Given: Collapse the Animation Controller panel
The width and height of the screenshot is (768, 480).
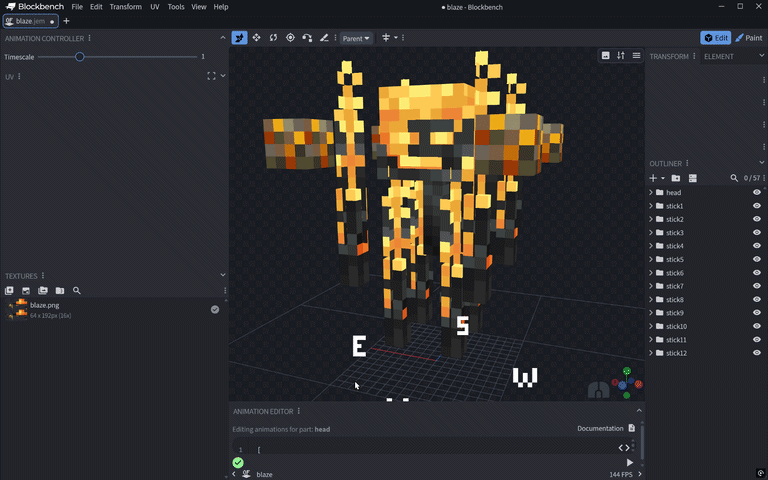Looking at the screenshot, I should coord(223,38).
